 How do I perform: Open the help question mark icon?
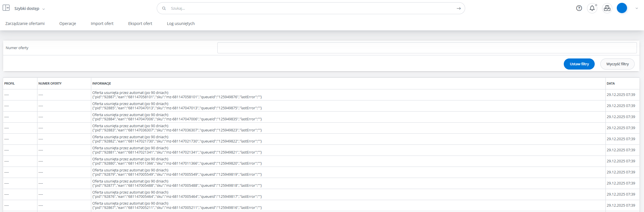(x=579, y=8)
